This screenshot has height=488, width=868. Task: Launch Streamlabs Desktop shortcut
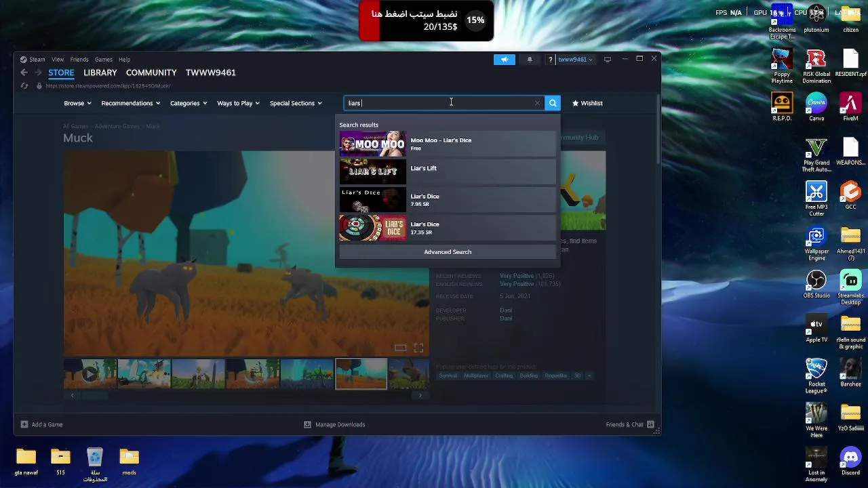pyautogui.click(x=850, y=287)
